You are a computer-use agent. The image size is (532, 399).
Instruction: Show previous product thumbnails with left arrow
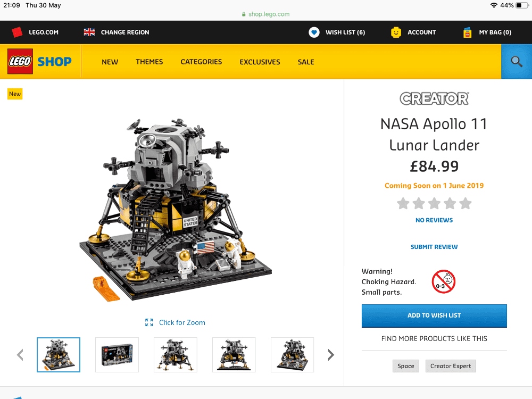[x=20, y=355]
